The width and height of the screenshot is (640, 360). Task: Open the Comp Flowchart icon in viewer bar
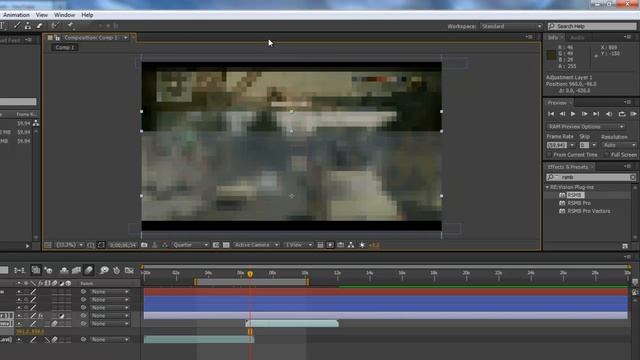pos(351,245)
